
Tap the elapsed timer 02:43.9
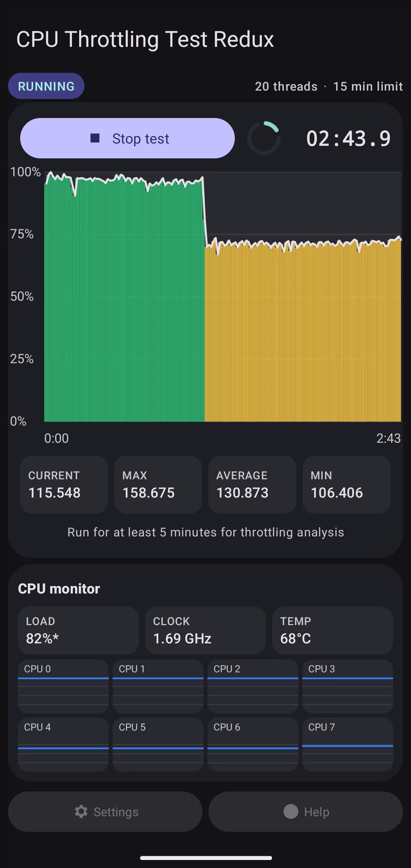(348, 139)
